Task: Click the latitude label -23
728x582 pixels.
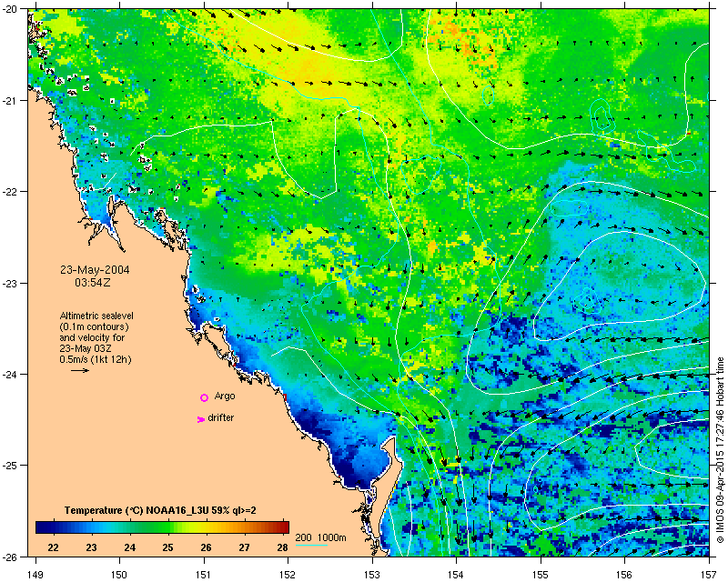Action: point(11,283)
